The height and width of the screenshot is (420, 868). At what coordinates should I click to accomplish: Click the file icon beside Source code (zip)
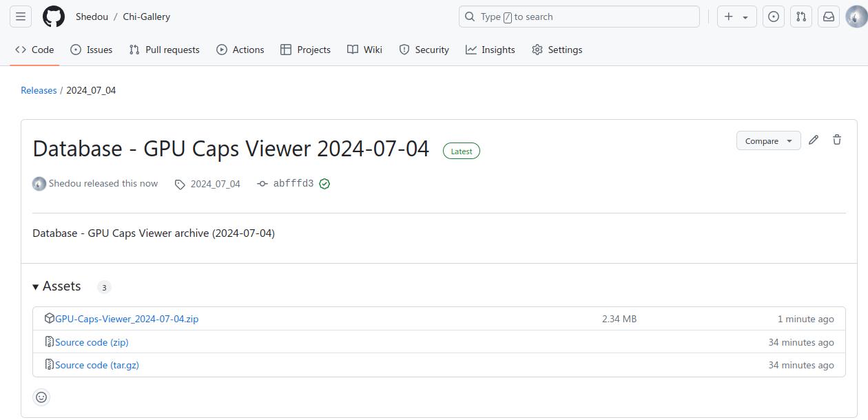(x=49, y=342)
